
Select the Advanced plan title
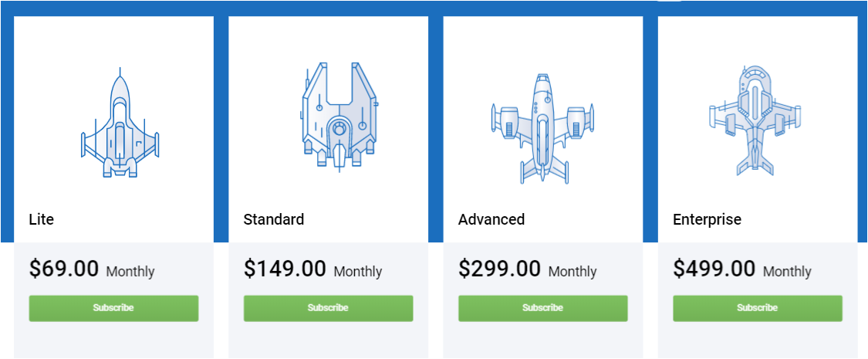tap(491, 219)
